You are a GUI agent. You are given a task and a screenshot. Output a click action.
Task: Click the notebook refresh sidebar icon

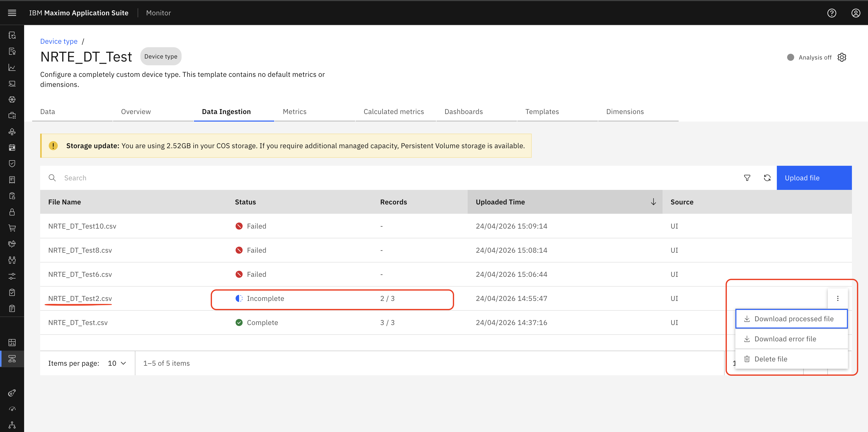click(12, 35)
